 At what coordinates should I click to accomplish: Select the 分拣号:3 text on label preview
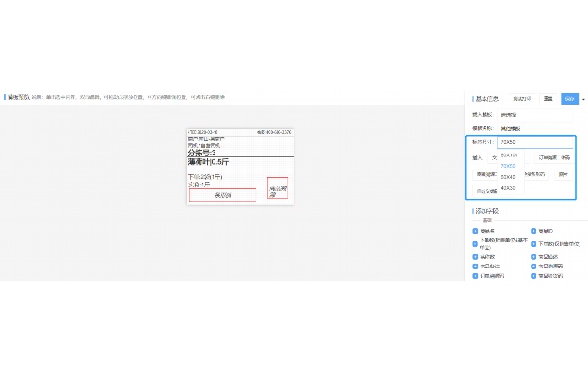pyautogui.click(x=201, y=153)
